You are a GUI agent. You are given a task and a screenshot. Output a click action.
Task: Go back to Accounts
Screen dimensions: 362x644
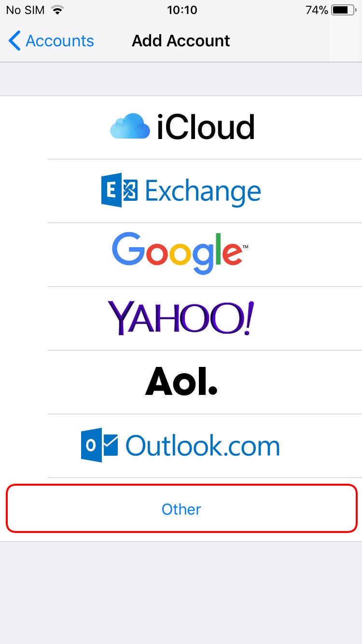click(51, 41)
